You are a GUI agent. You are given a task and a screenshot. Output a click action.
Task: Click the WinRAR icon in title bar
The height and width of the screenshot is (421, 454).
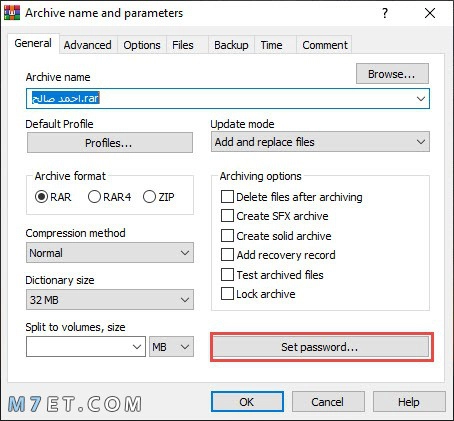(x=12, y=13)
